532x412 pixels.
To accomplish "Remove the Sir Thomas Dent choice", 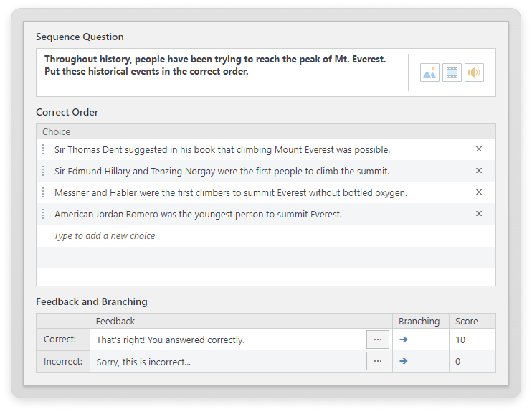I will click(479, 149).
